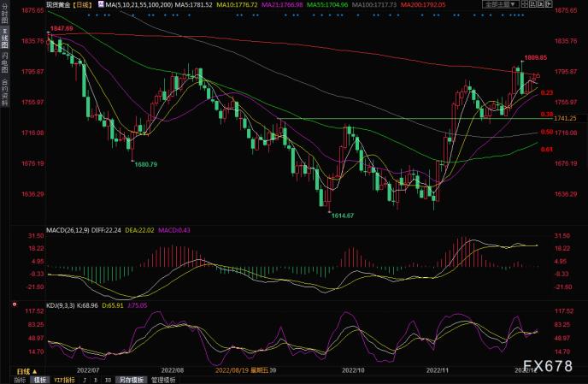Click the 0.50 Fibonacci level label
This screenshot has width=588, height=384.
point(547,132)
